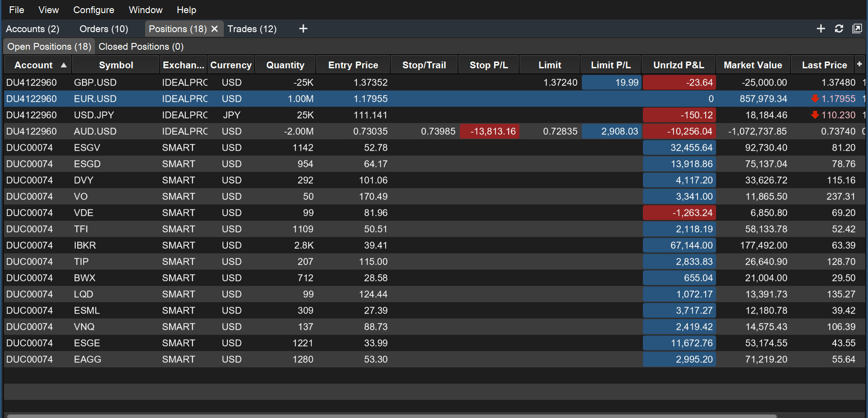Sort by Market Value column header

(753, 65)
